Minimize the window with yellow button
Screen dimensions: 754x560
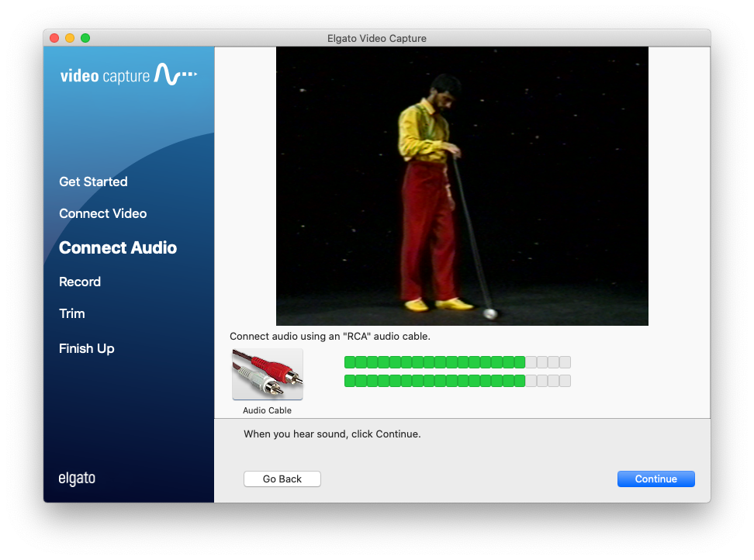tap(70, 38)
